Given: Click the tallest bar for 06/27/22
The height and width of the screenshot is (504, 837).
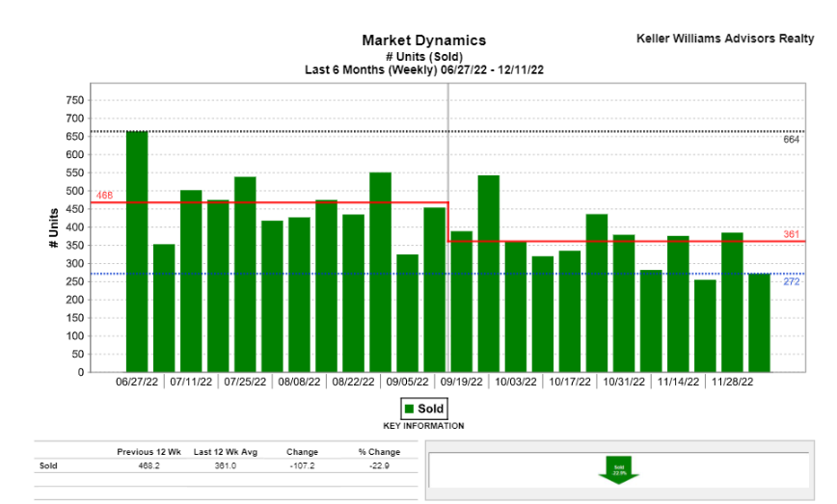Looking at the screenshot, I should (137, 252).
